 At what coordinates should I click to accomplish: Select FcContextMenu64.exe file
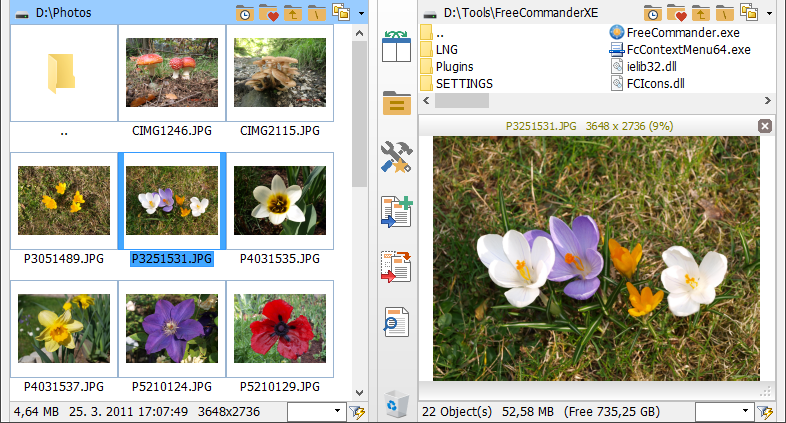tap(680, 50)
